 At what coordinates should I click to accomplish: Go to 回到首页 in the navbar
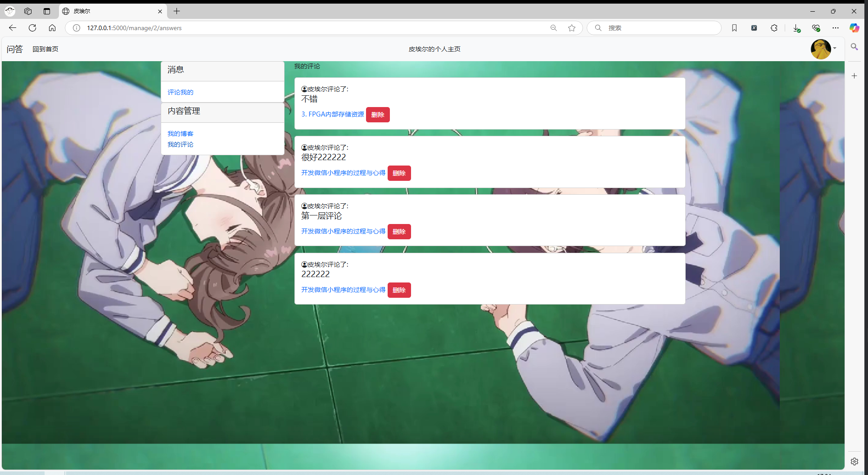point(45,49)
